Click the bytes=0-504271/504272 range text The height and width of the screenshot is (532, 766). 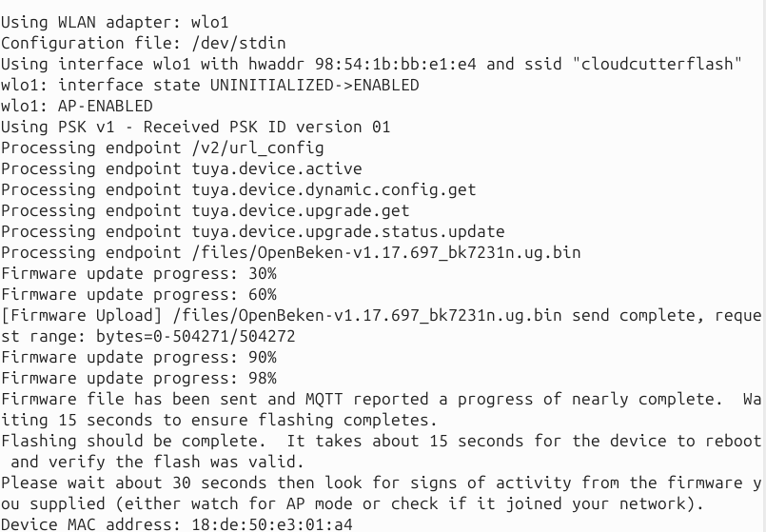pos(195,337)
